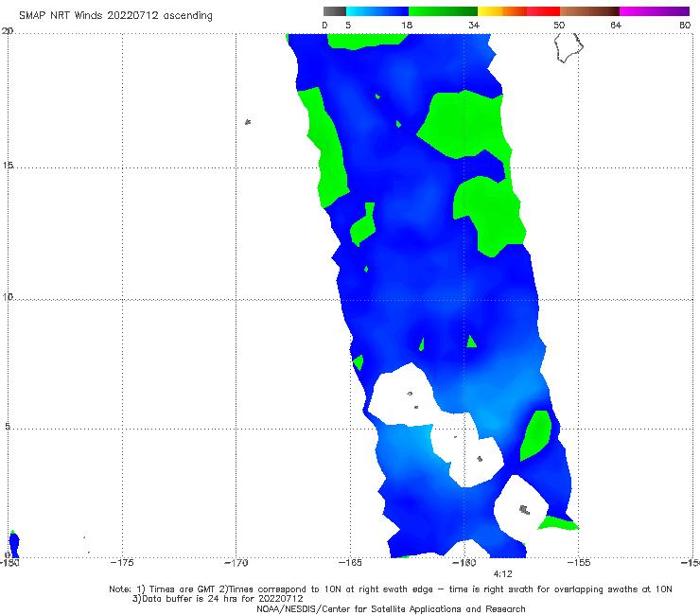
Task: Click the title 'SMAP NRT Winds 20220712 ascending'
Action: (x=115, y=15)
